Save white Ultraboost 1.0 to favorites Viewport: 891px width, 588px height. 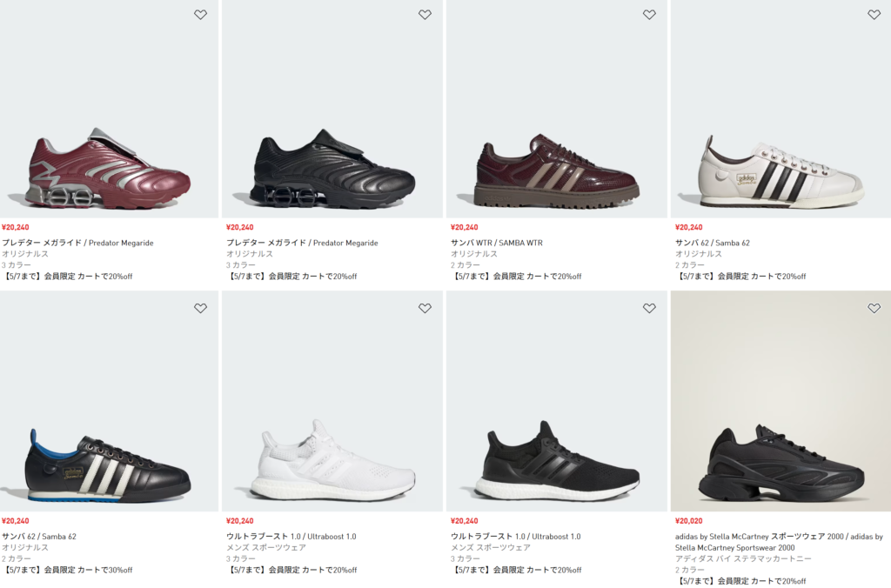425,308
